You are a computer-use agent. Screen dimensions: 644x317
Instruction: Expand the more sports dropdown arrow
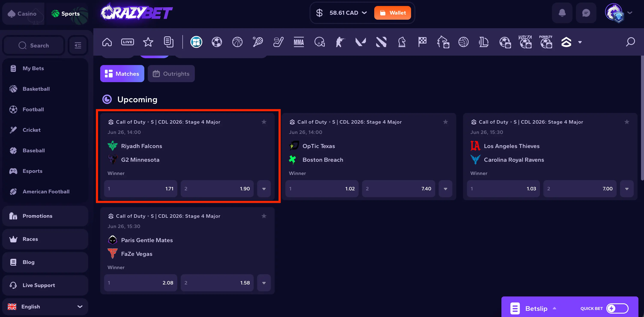[580, 42]
